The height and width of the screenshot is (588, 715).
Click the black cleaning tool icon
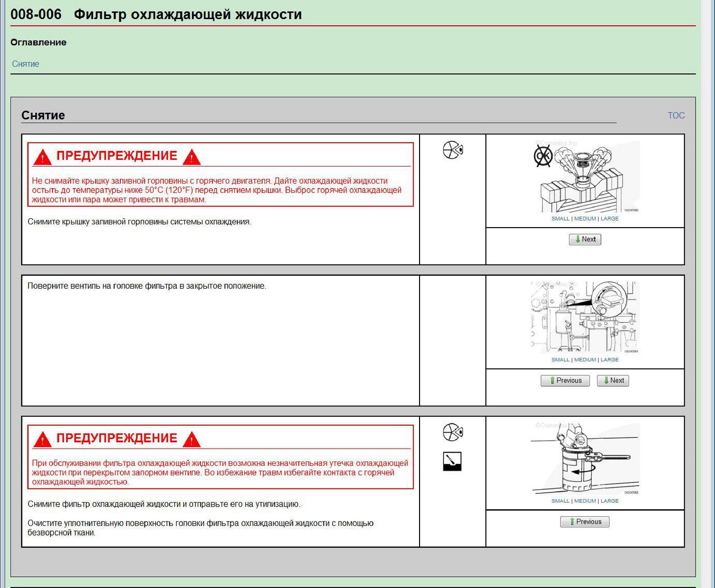(x=452, y=461)
